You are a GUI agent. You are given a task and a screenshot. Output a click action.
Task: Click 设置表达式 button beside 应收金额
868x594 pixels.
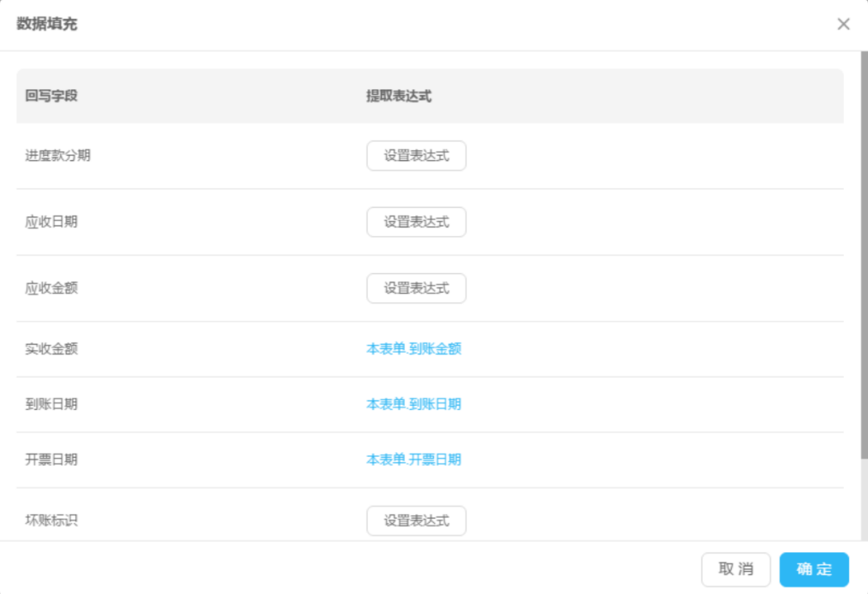[416, 288]
